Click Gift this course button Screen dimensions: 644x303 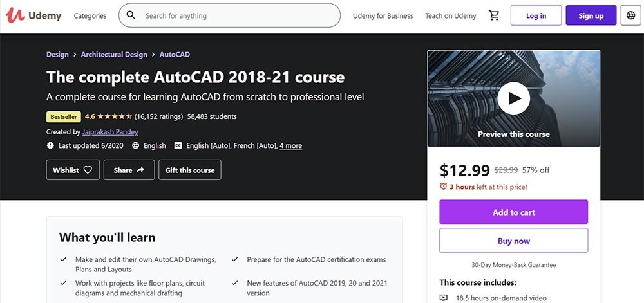[x=190, y=170]
